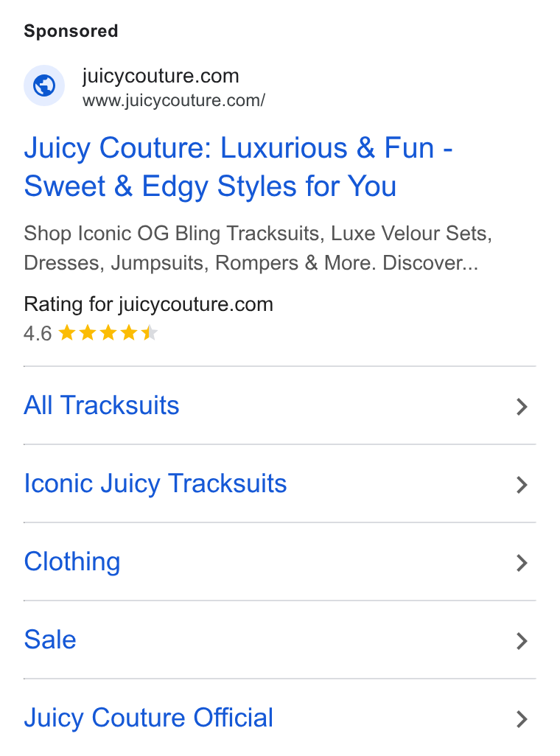Click the Sponsored label
560x756 pixels.
(x=71, y=32)
